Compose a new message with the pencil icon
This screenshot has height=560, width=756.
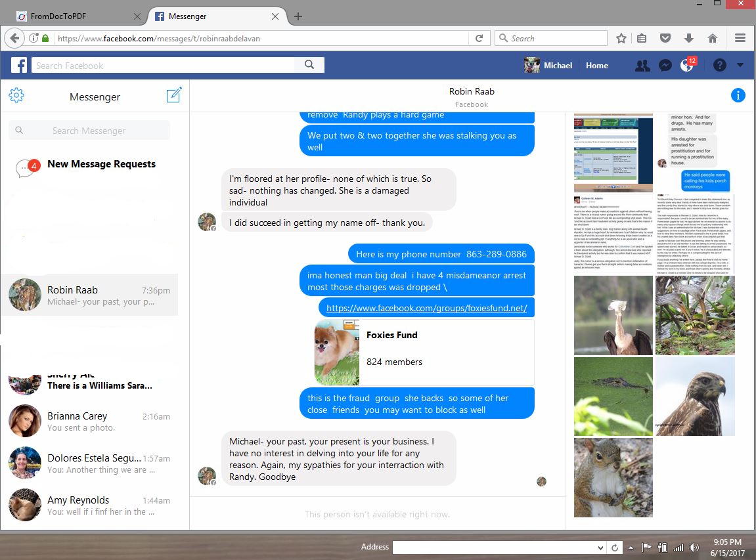(173, 95)
